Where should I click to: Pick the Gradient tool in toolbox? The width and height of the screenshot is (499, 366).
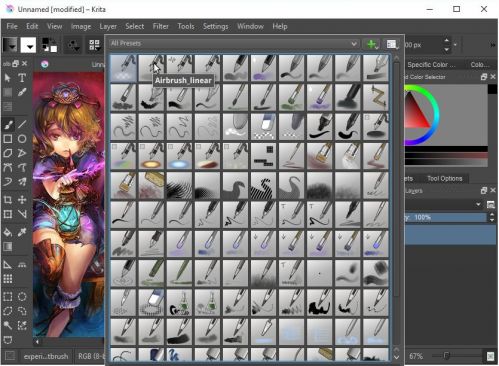pyautogui.click(x=8, y=246)
